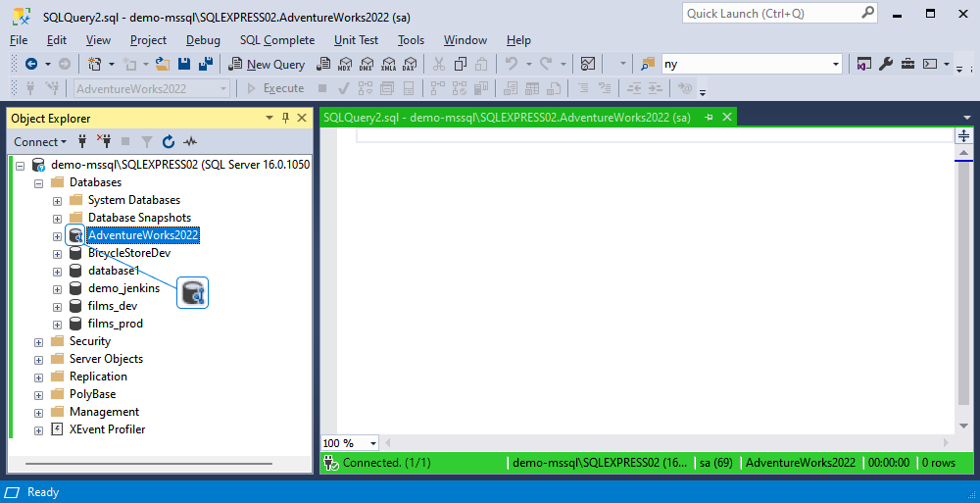980x503 pixels.
Task: Click the Find in Files folder icon
Action: tap(648, 64)
